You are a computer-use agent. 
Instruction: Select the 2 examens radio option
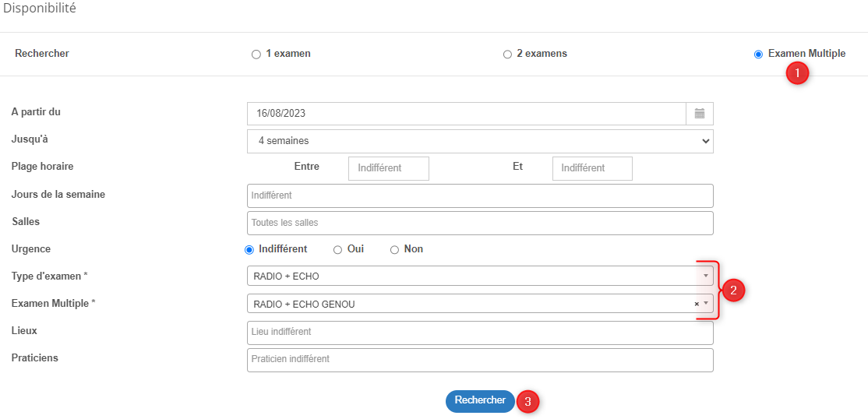pos(507,55)
